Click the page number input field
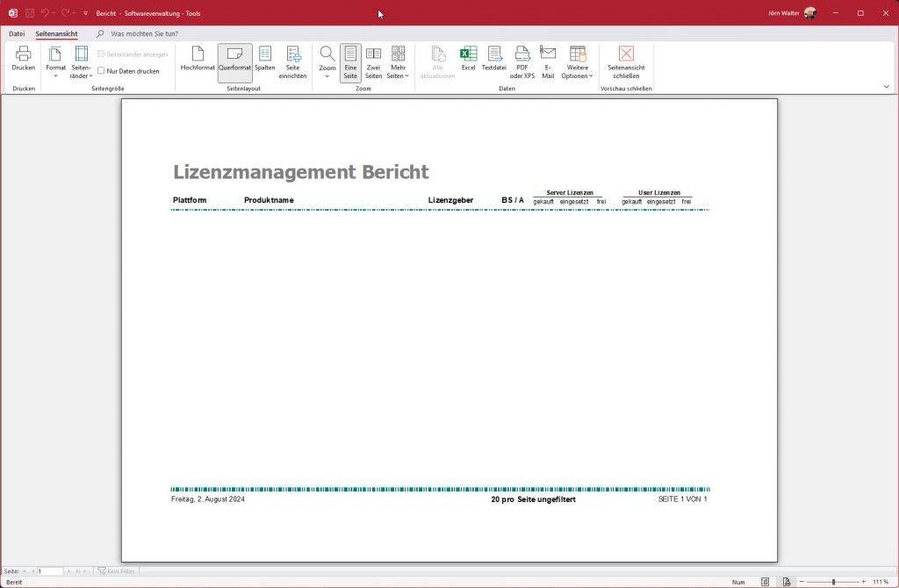This screenshot has height=588, width=899. [x=48, y=570]
